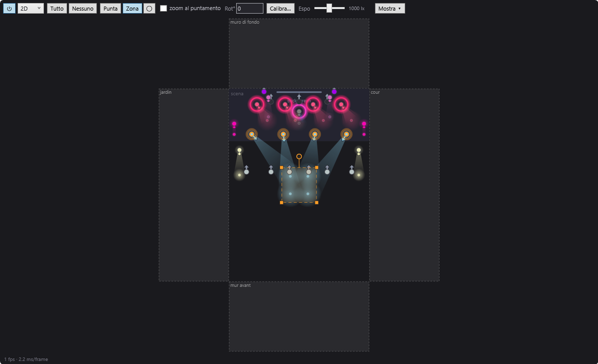Select the rightmost pink ring fixture
This screenshot has height=364, width=598.
click(x=341, y=104)
